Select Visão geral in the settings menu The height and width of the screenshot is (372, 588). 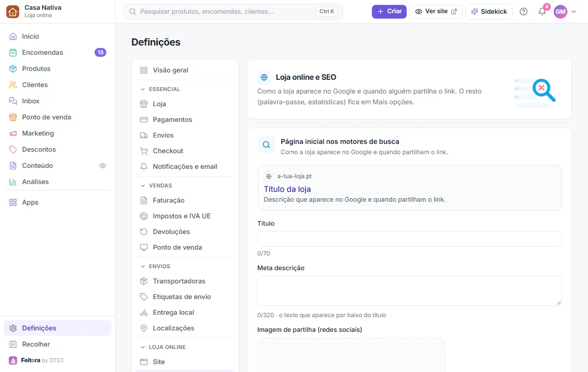click(185, 70)
